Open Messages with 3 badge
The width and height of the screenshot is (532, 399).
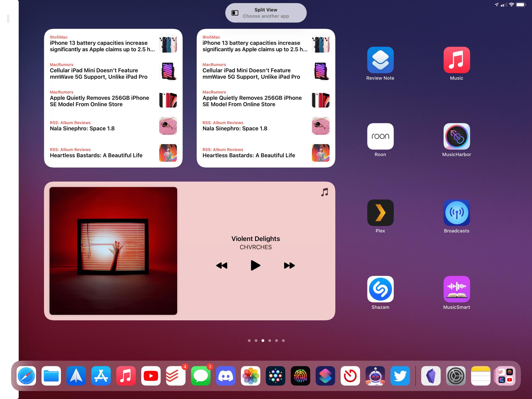pyautogui.click(x=201, y=376)
